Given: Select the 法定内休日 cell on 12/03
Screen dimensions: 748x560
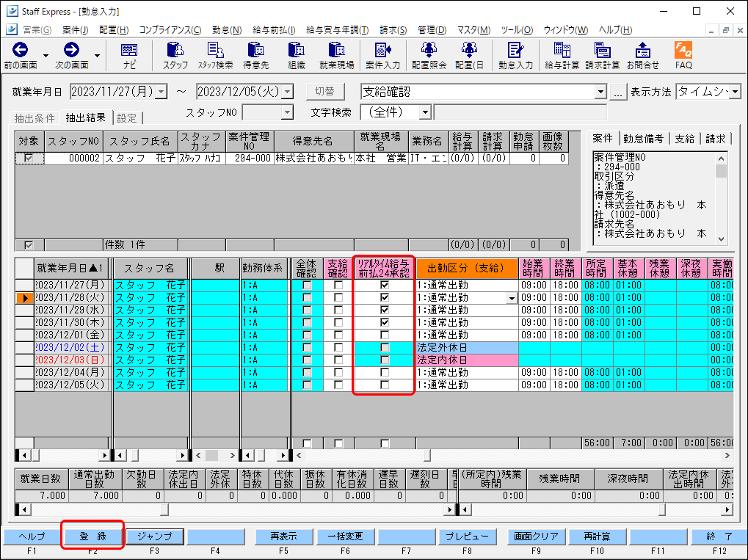Looking at the screenshot, I should (467, 360).
